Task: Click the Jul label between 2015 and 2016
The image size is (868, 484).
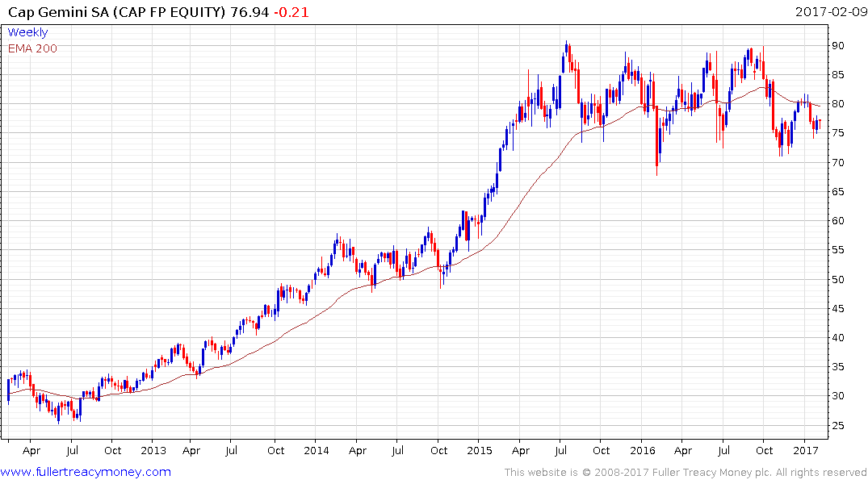Action: point(560,450)
